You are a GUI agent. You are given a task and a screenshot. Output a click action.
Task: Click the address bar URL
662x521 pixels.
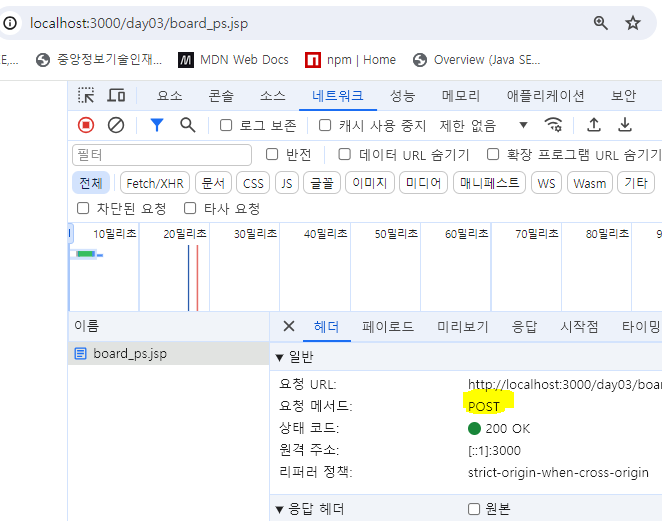(x=139, y=23)
